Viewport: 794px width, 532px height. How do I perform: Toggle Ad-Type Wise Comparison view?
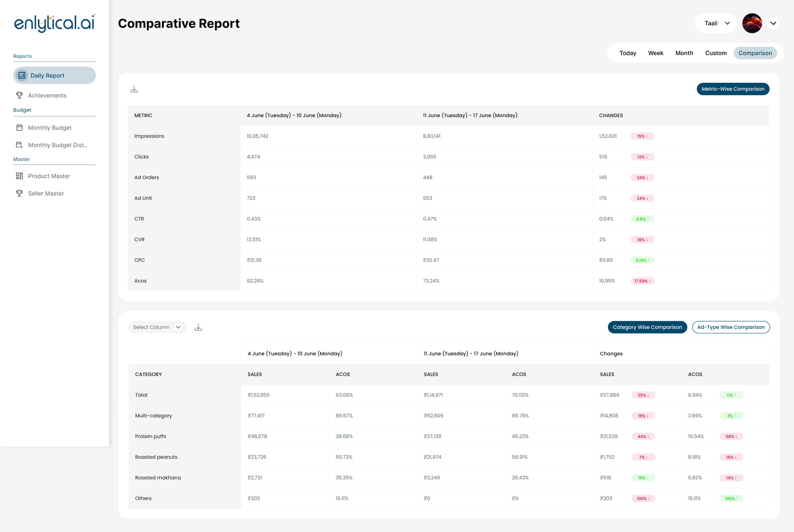pos(730,328)
